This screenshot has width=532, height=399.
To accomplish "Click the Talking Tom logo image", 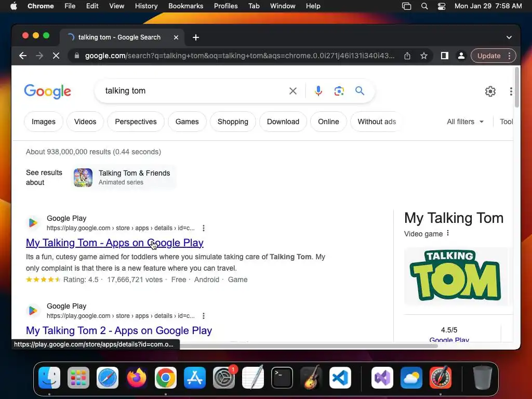I will 455,276.
